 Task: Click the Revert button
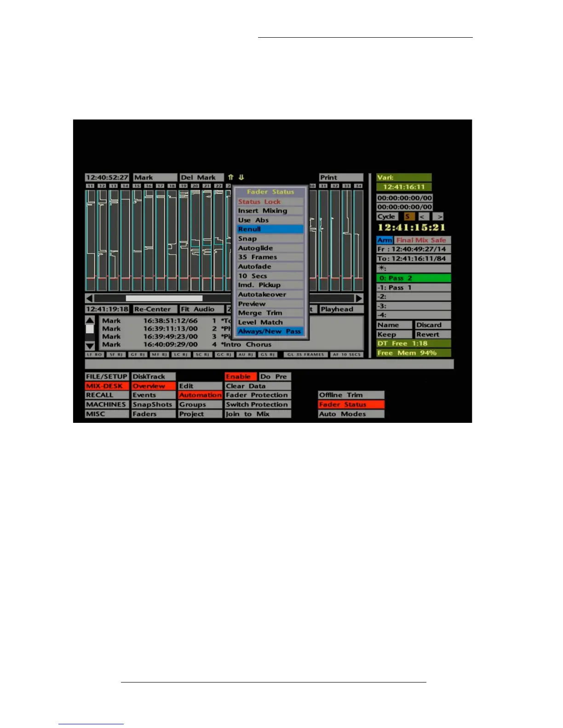[433, 335]
